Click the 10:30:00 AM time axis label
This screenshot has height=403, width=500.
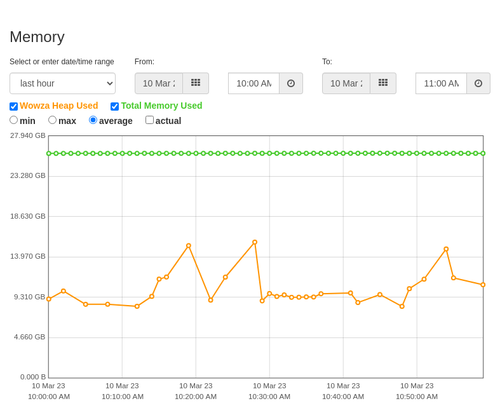tap(269, 397)
